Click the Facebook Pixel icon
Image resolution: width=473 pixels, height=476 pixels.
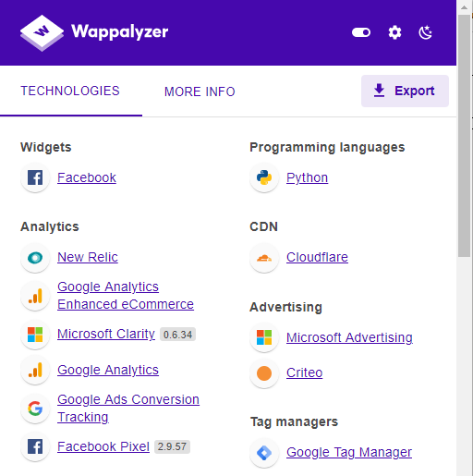click(35, 446)
